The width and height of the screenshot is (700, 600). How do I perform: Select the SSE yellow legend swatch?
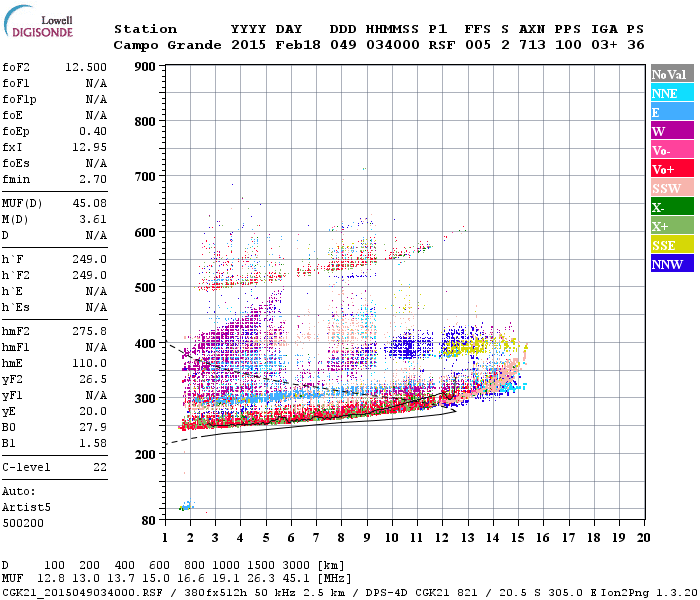pyautogui.click(x=672, y=245)
